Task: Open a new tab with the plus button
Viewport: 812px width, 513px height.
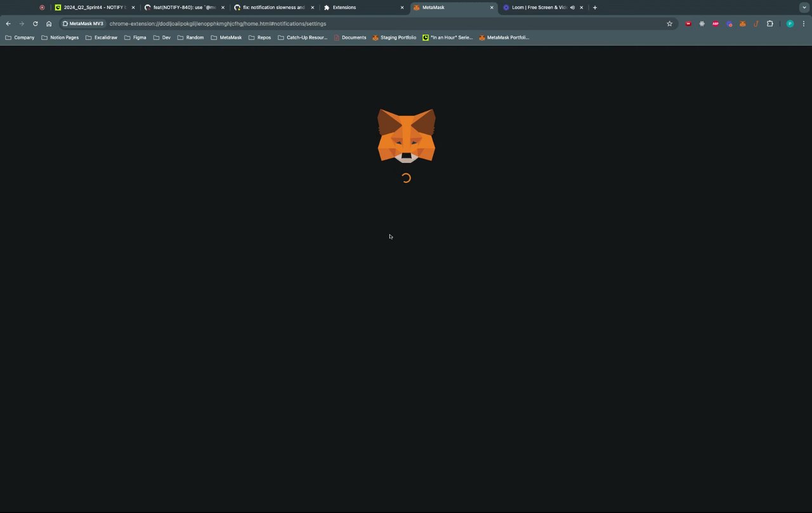Action: [x=594, y=8]
